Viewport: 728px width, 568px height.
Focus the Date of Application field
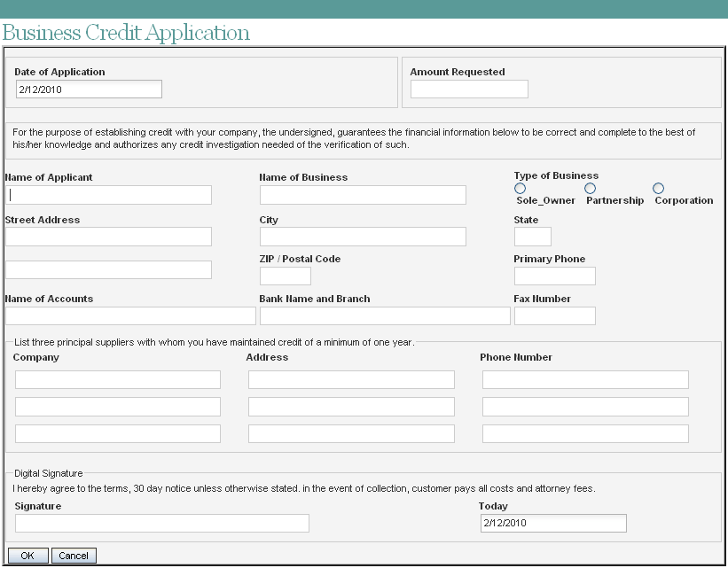click(x=89, y=89)
